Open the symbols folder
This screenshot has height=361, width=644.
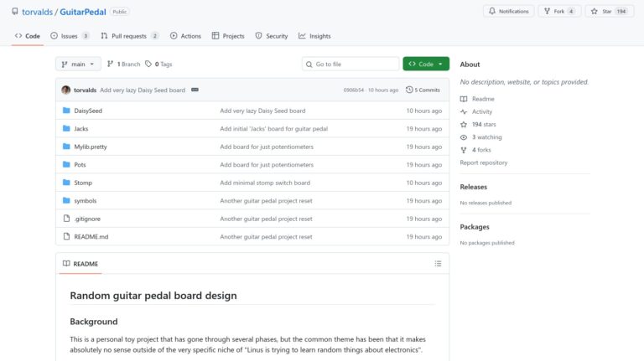(85, 201)
